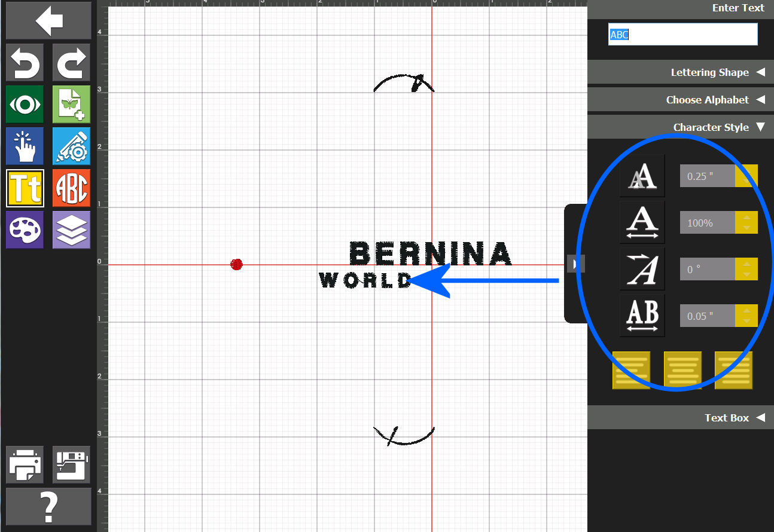Click the 100% width value field

point(707,223)
